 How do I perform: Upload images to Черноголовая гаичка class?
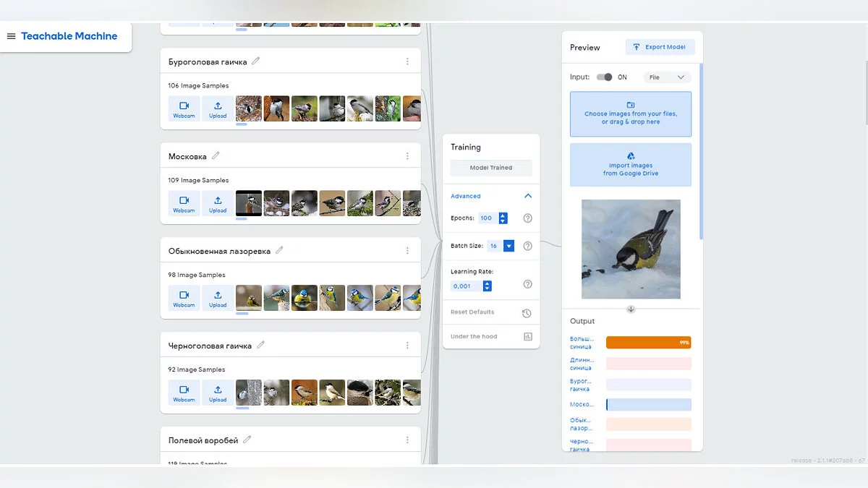218,393
